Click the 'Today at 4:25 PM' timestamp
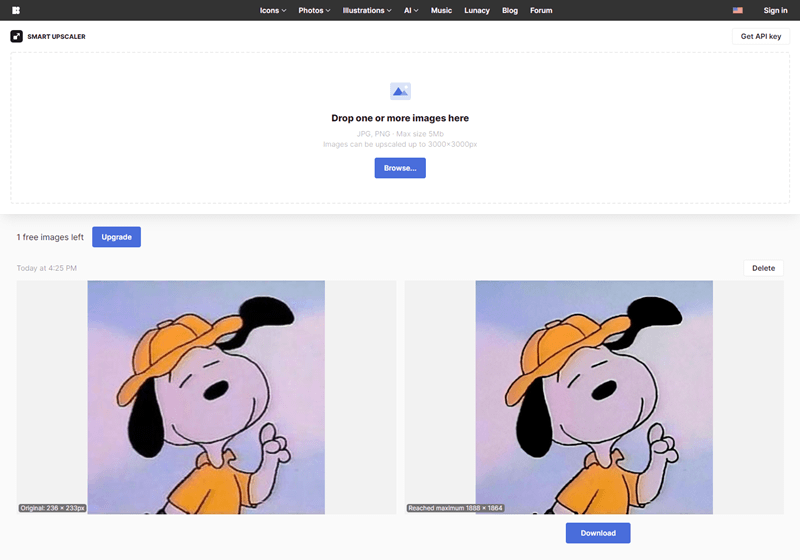The height and width of the screenshot is (560, 801). (46, 268)
